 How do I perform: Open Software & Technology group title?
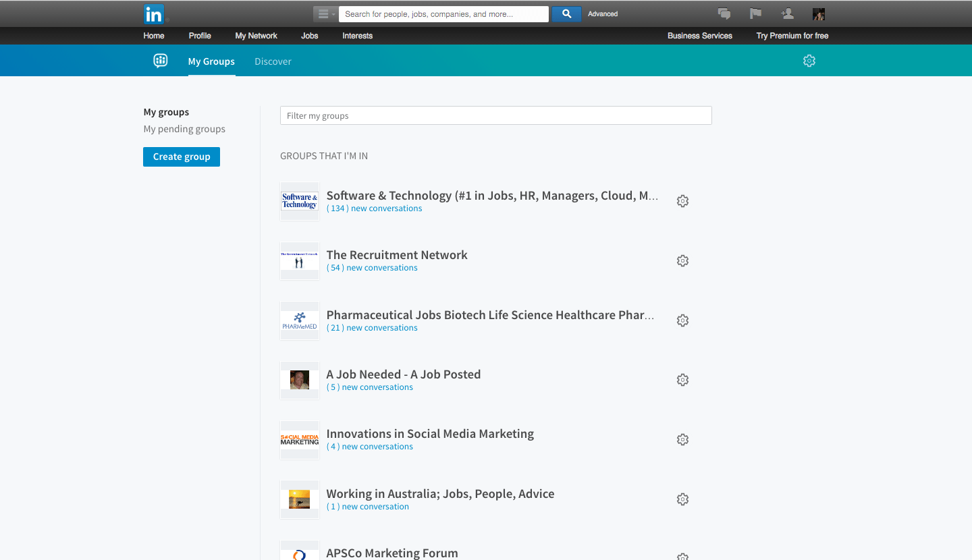click(x=492, y=196)
